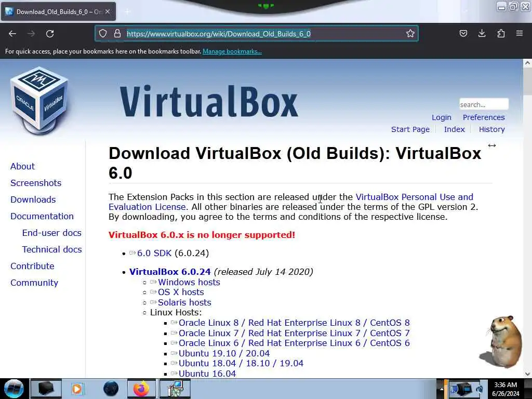The image size is (532, 399).
Task: Download Windows hosts build
Action: point(189,282)
